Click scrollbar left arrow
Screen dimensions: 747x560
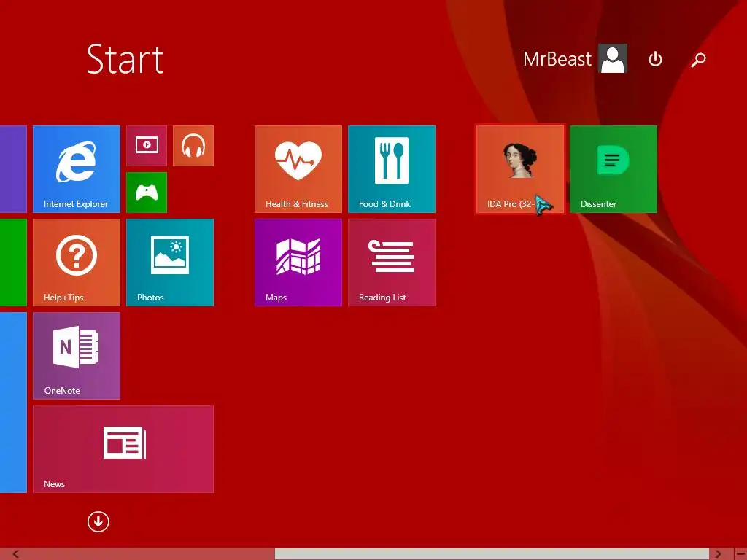[16, 554]
